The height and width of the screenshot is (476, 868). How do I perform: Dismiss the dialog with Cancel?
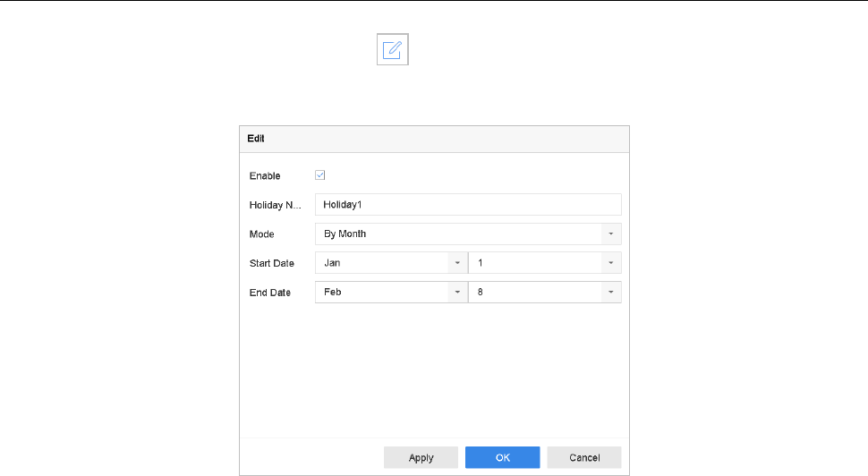click(584, 457)
